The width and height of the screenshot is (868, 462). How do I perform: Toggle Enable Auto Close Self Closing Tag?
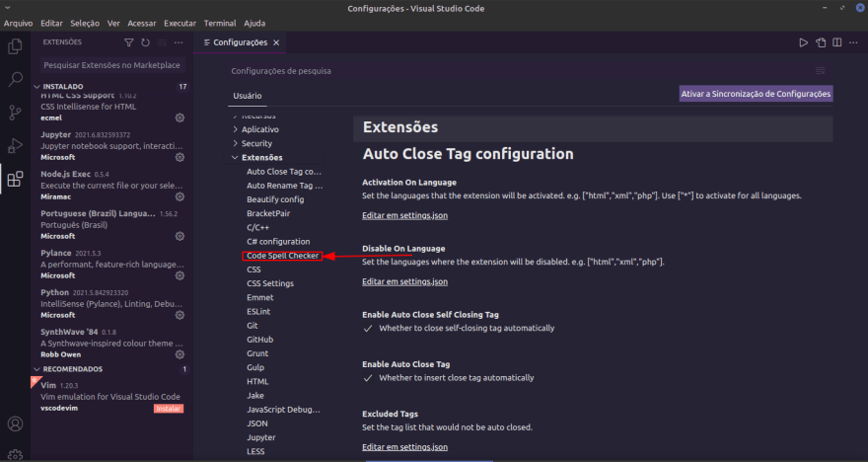coord(368,329)
